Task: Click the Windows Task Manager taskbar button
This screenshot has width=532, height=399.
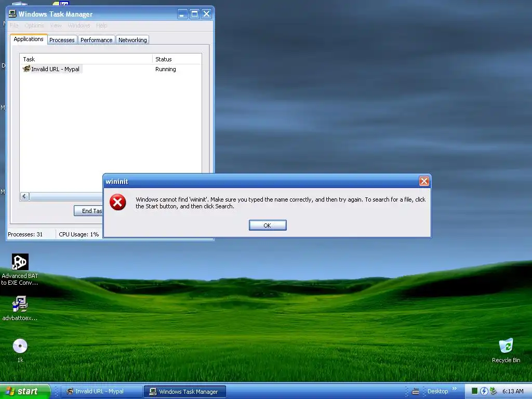Action: 185,392
